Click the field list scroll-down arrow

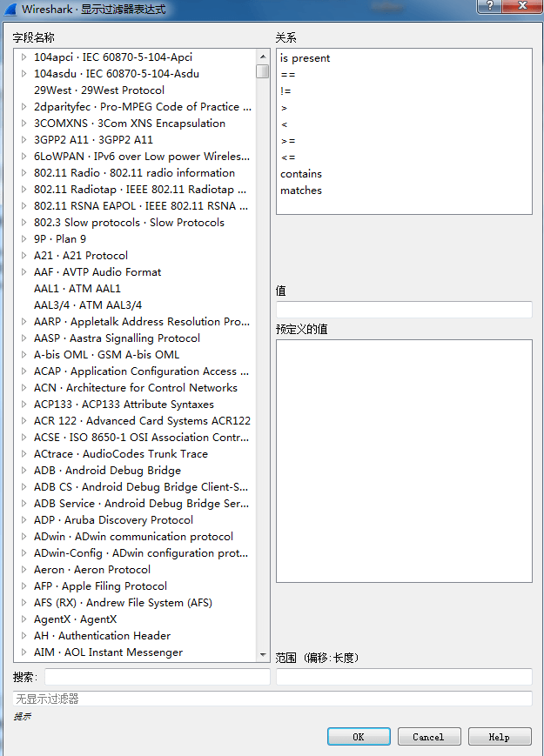263,655
